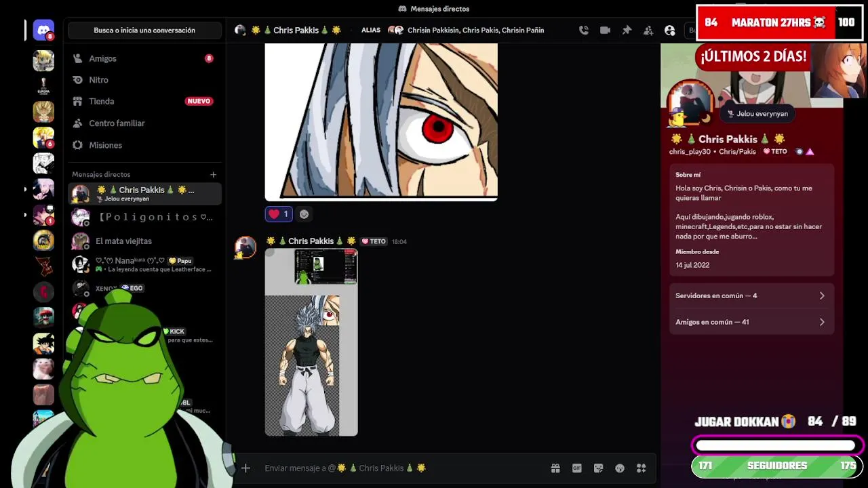The height and width of the screenshot is (488, 868).
Task: Click the 18:04 message timestamp
Action: tap(399, 242)
